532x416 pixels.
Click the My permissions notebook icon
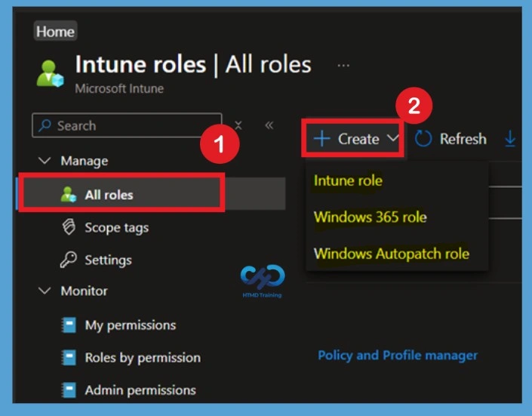click(69, 325)
